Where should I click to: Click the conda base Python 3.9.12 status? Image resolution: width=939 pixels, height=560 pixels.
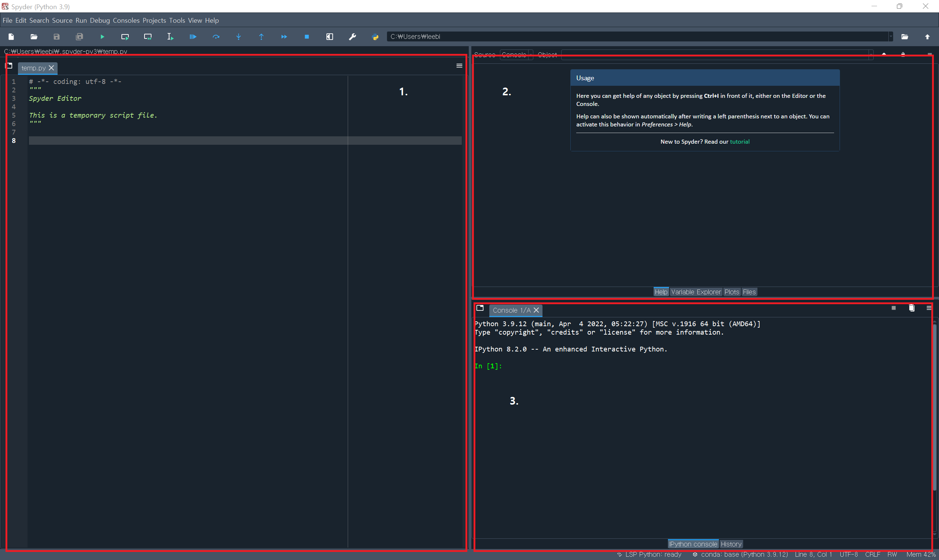click(740, 555)
